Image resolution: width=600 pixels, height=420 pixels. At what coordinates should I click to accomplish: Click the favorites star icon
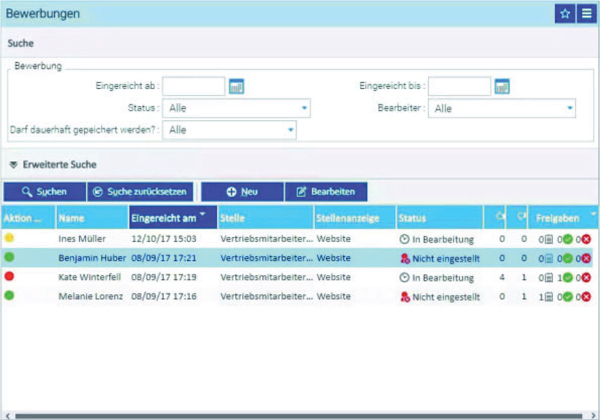565,14
